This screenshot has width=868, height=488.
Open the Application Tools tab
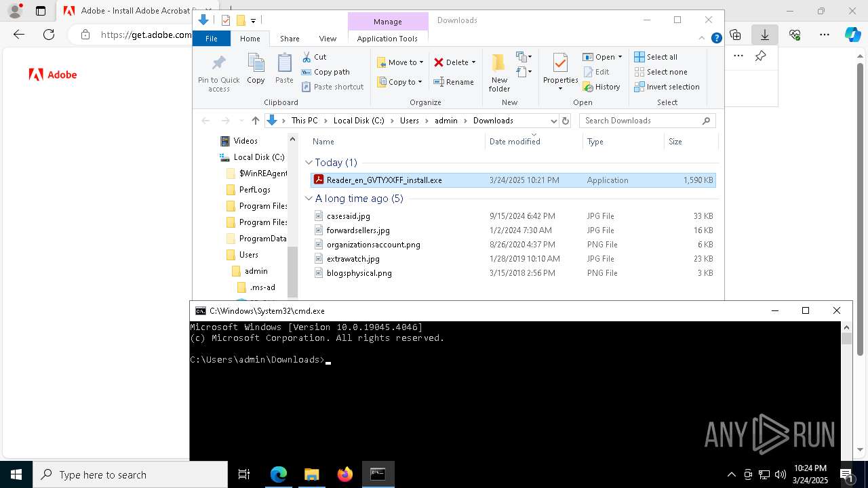[x=387, y=39]
